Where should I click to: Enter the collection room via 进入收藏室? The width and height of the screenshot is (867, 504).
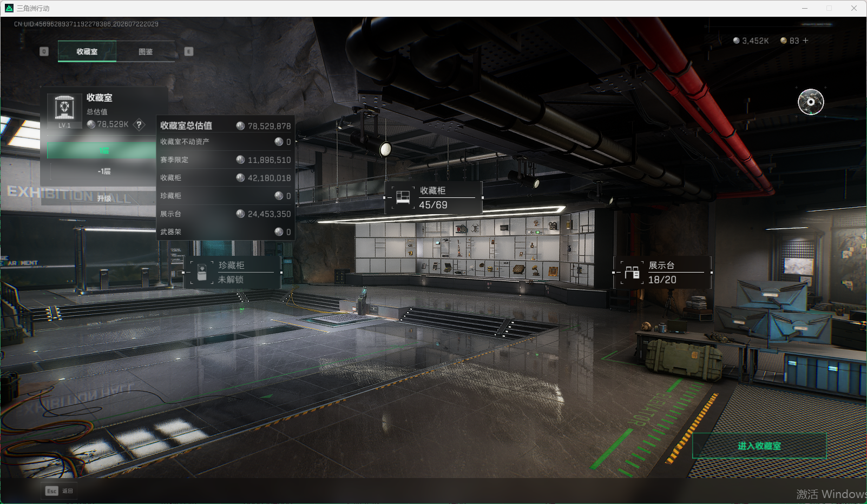click(x=759, y=446)
